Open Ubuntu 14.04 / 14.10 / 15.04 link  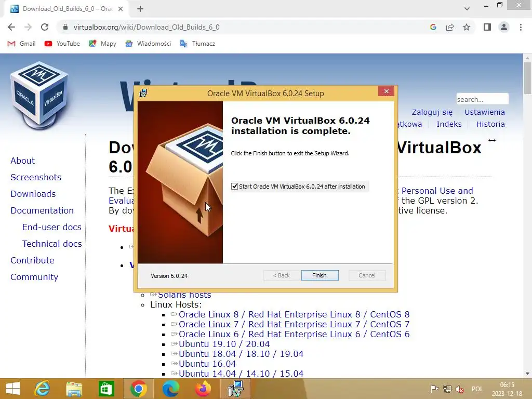(241, 374)
